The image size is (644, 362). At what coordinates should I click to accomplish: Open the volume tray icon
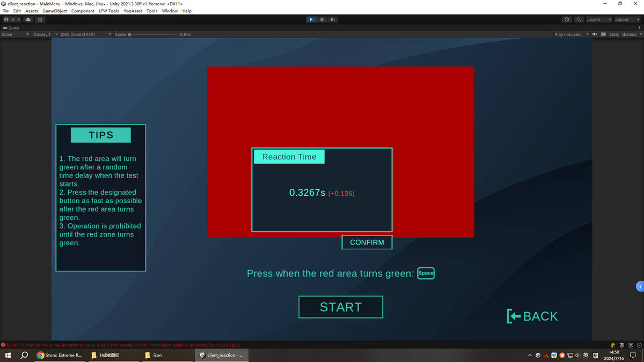coord(577,355)
